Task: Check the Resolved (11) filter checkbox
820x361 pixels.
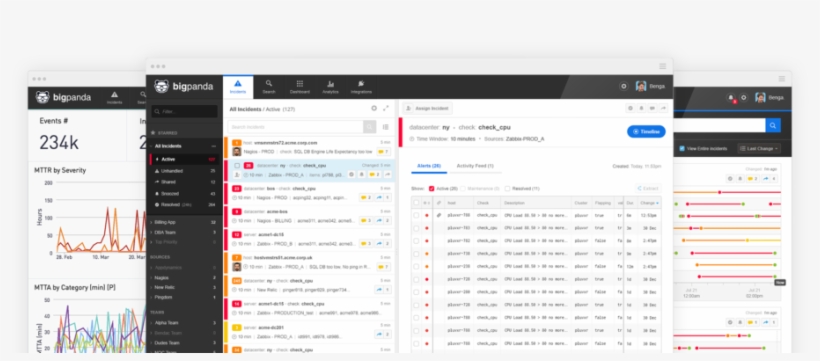Action: (508, 188)
